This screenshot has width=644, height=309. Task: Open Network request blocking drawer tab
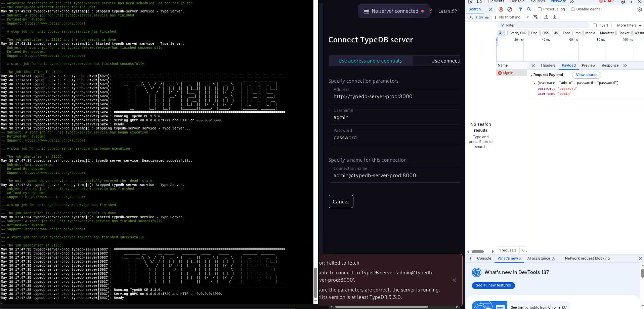587,259
